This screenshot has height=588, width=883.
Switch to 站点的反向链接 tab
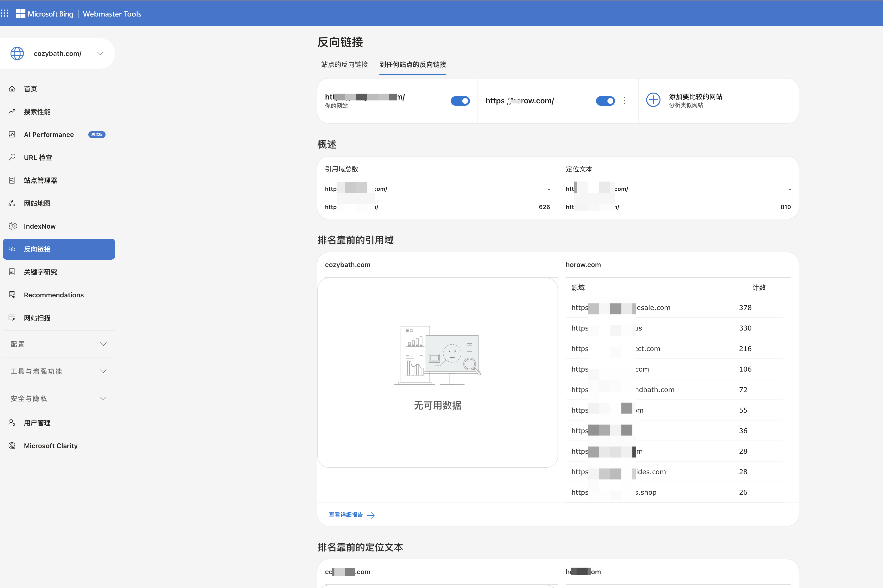pyautogui.click(x=344, y=64)
